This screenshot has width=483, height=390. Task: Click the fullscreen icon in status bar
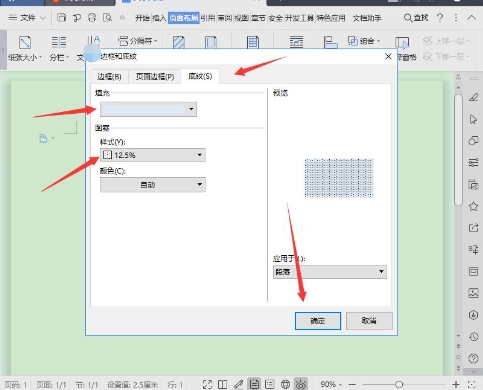(207, 384)
